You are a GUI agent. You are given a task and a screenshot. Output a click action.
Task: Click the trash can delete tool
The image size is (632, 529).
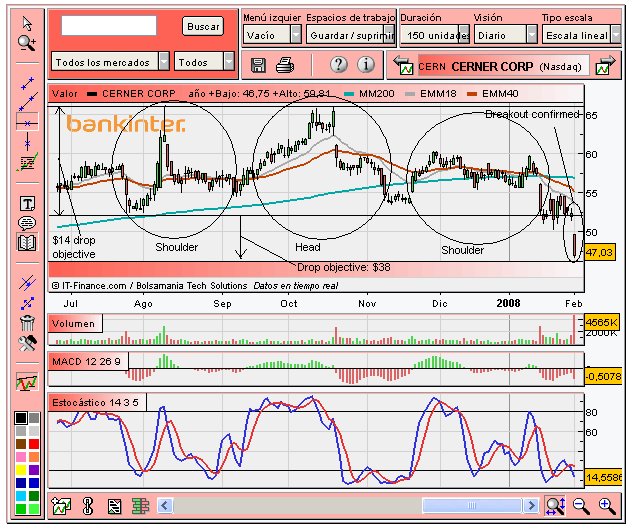click(27, 323)
